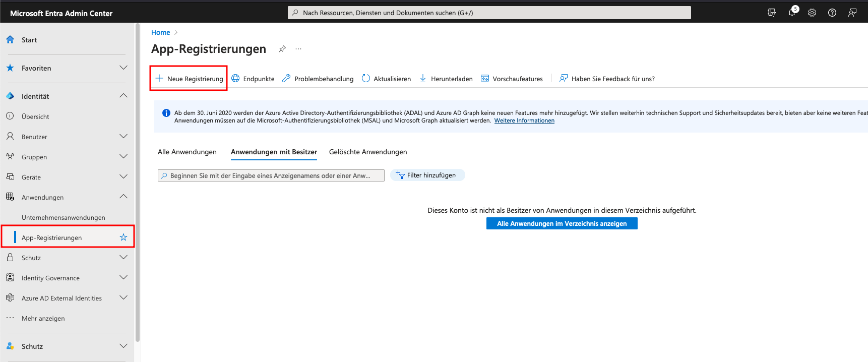Viewport: 868px width, 362px height.
Task: Click the application name filter field
Action: (271, 175)
